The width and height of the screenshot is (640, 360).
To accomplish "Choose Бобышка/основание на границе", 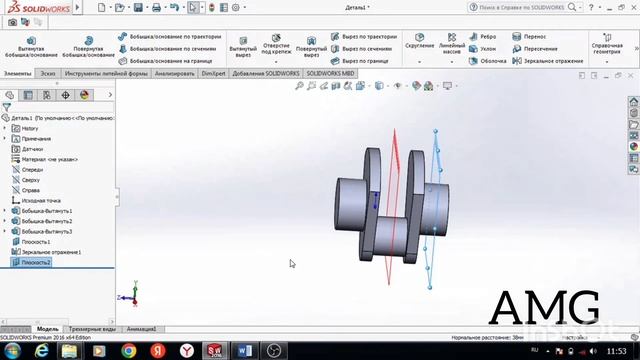I will pos(166,61).
